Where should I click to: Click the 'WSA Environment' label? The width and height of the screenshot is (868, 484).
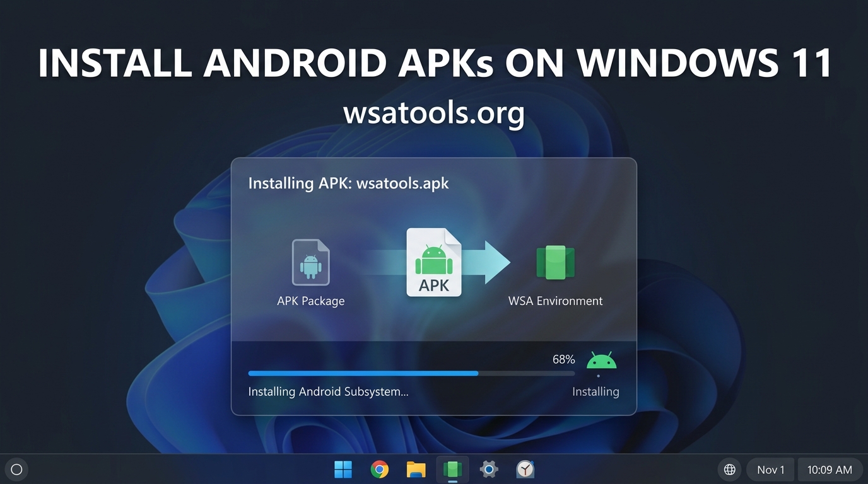(556, 301)
